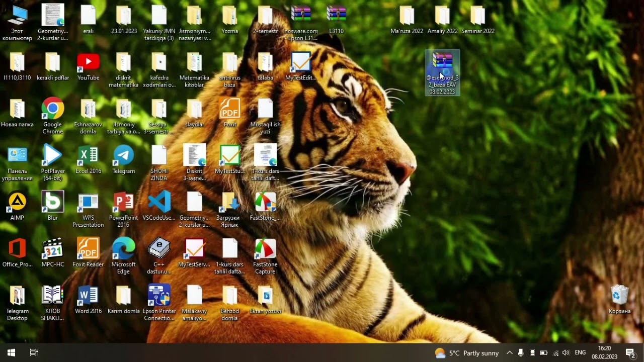Open the Windows Start menu
The image size is (644, 362).
11,352
